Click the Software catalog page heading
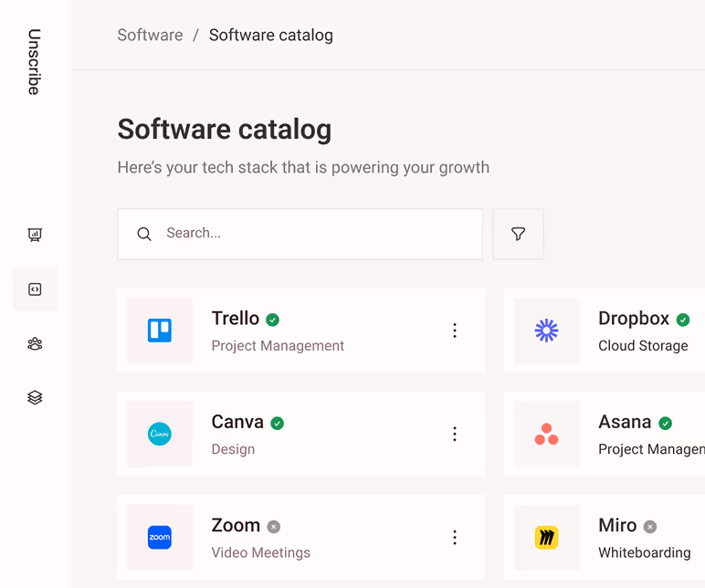 pos(225,130)
